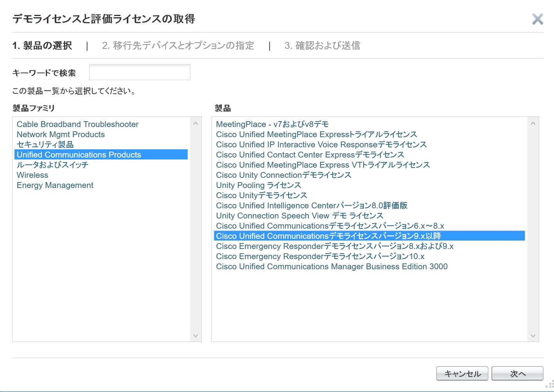This screenshot has width=554, height=392.
Task: Go to step 3 確認および送信 tab
Action: [322, 46]
